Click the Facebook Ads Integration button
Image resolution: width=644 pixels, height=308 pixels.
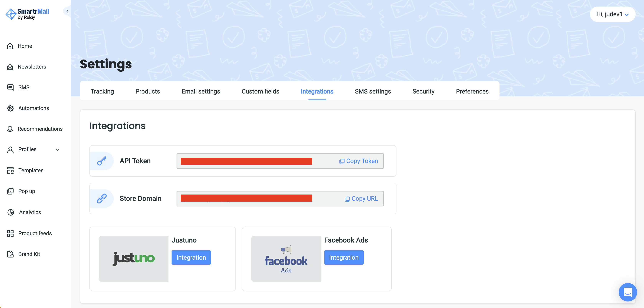pos(343,257)
